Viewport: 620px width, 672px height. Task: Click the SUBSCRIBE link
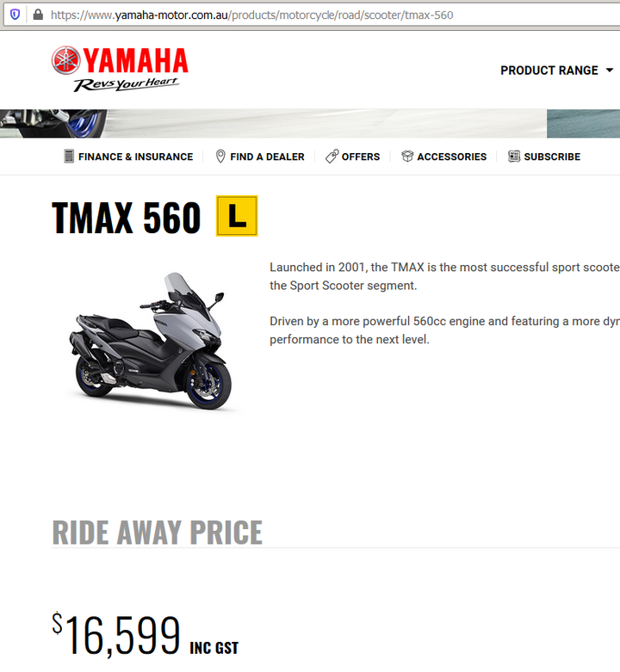coord(552,157)
